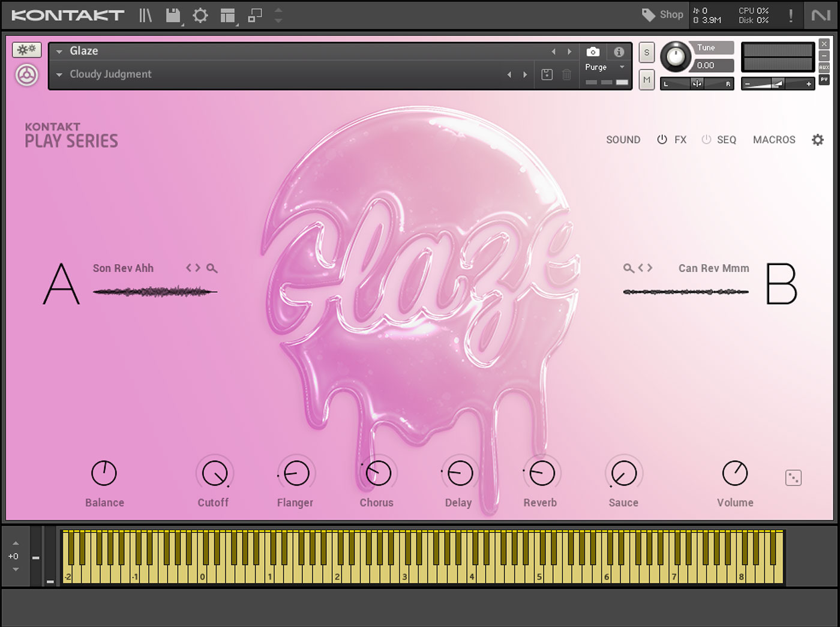Open Kontakt options gear icon
The height and width of the screenshot is (627, 840).
tap(200, 15)
